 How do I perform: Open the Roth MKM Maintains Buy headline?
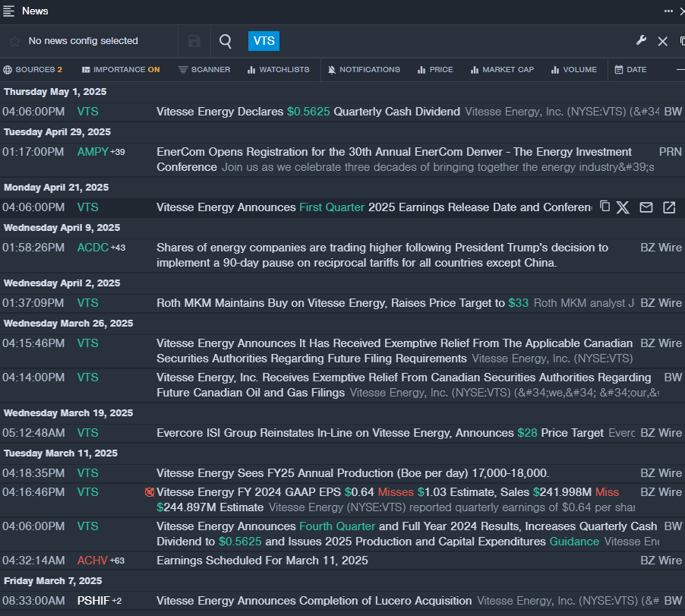342,303
